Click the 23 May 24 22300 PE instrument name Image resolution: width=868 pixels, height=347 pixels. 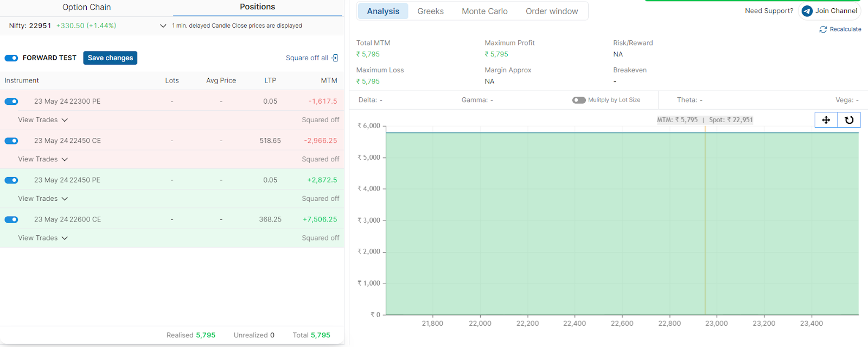pos(67,102)
